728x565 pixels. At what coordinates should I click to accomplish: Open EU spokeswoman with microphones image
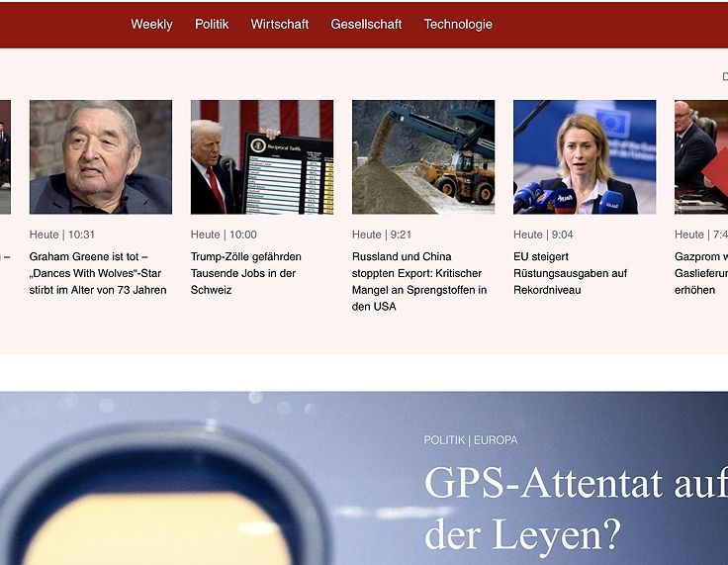(x=585, y=157)
